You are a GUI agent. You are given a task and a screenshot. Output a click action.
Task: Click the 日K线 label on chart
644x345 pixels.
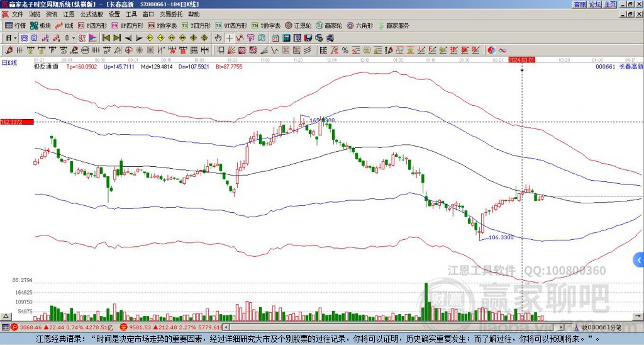[9, 62]
